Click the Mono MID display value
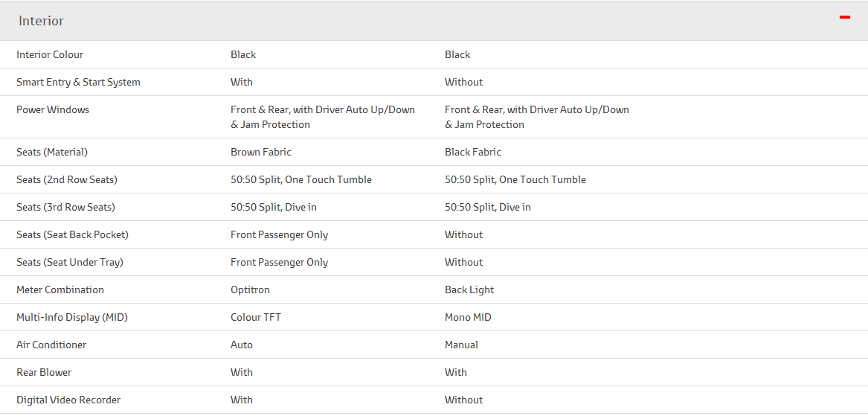 pos(468,317)
